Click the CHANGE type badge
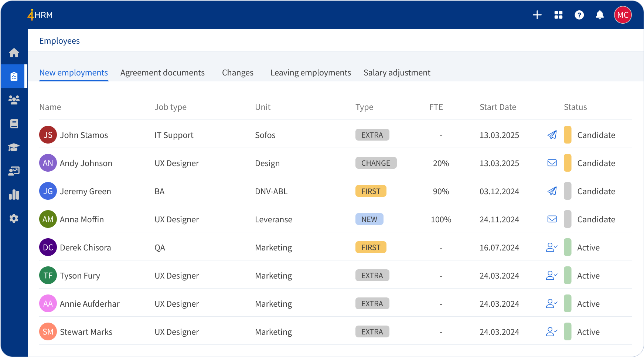The height and width of the screenshot is (357, 644). (x=376, y=163)
